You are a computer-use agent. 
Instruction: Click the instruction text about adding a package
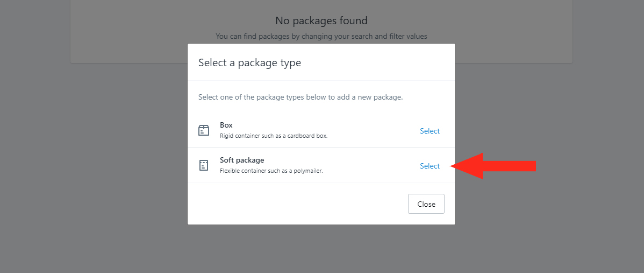[x=300, y=97]
